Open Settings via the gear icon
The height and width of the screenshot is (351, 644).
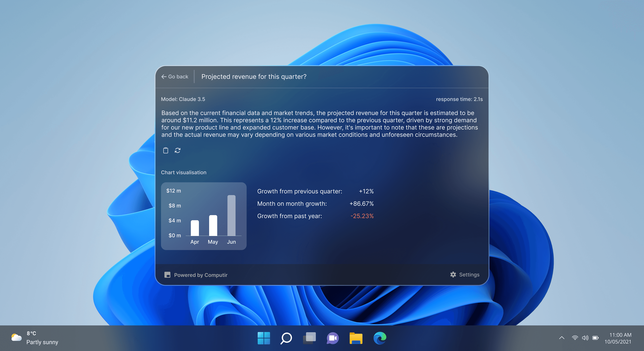453,275
